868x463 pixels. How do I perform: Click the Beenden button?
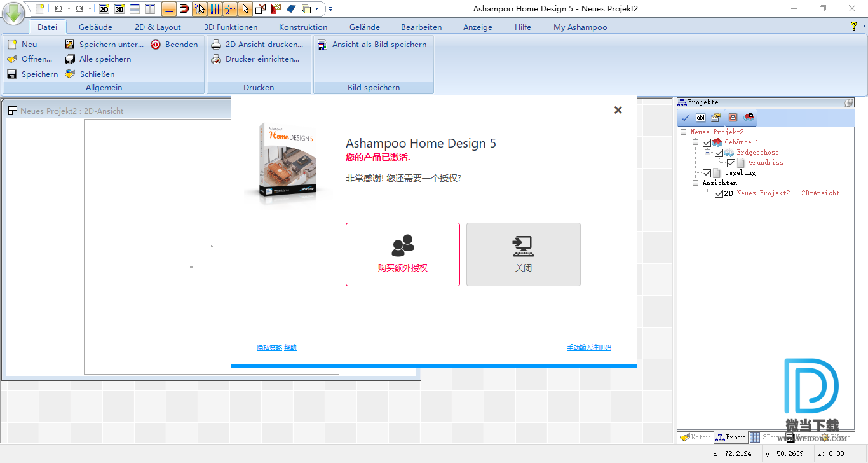coord(174,45)
